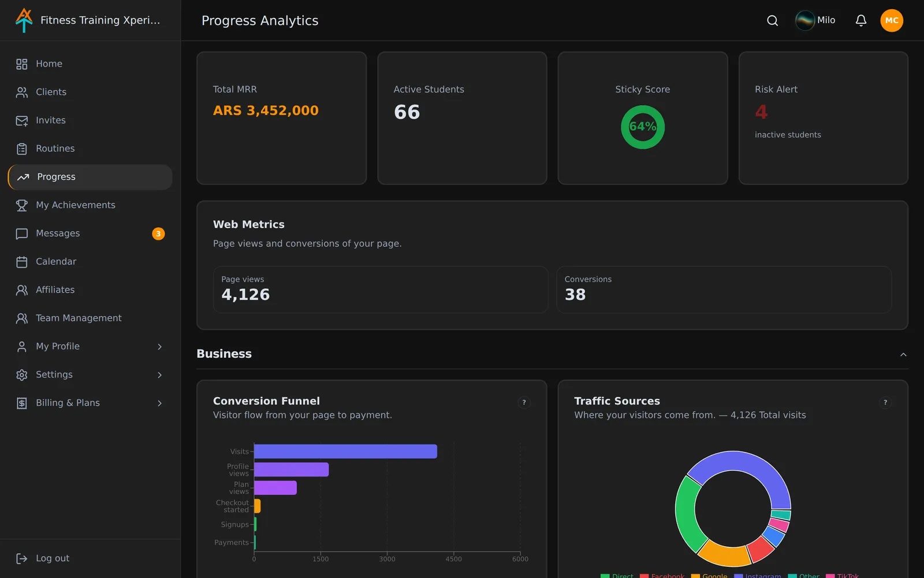Click the Total MRR label
The width and height of the screenshot is (924, 578).
[x=235, y=90]
